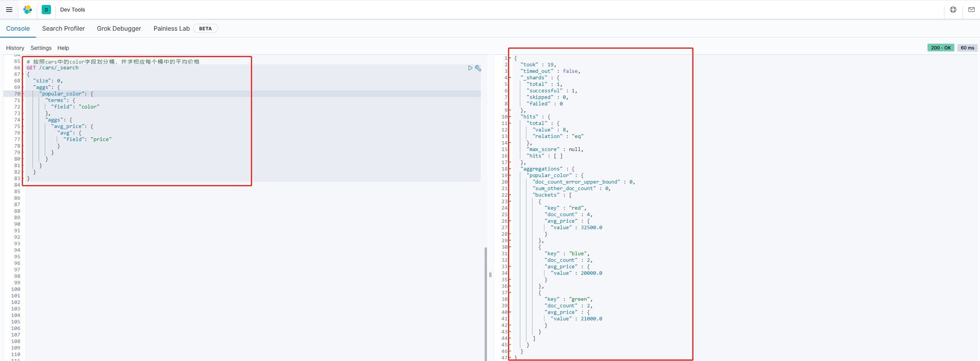This screenshot has height=361, width=980.
Task: Click the 60 ms response time badge
Action: (x=967, y=48)
